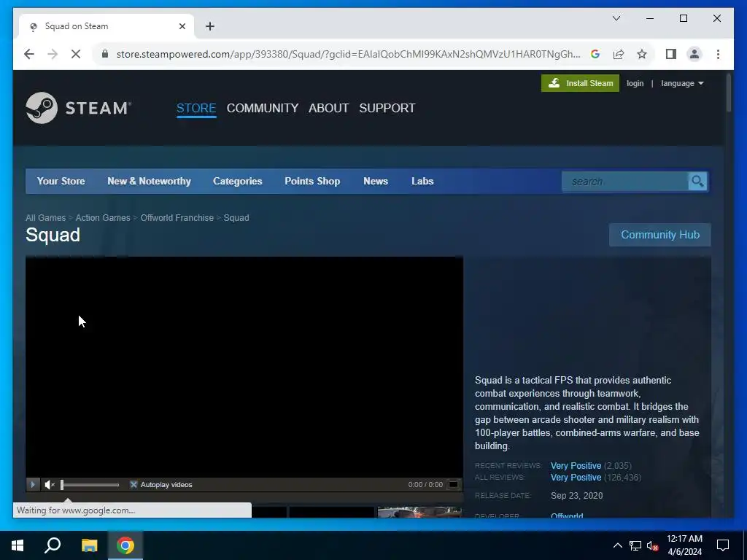Open recent reviews Very Positive link
This screenshot has width=747, height=560.
click(x=576, y=466)
